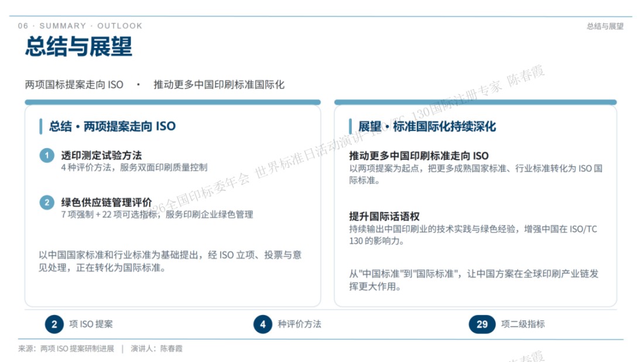Click the subtitle 推动更多中国印刷标准国际化
The height and width of the screenshot is (362, 644).
pyautogui.click(x=219, y=85)
